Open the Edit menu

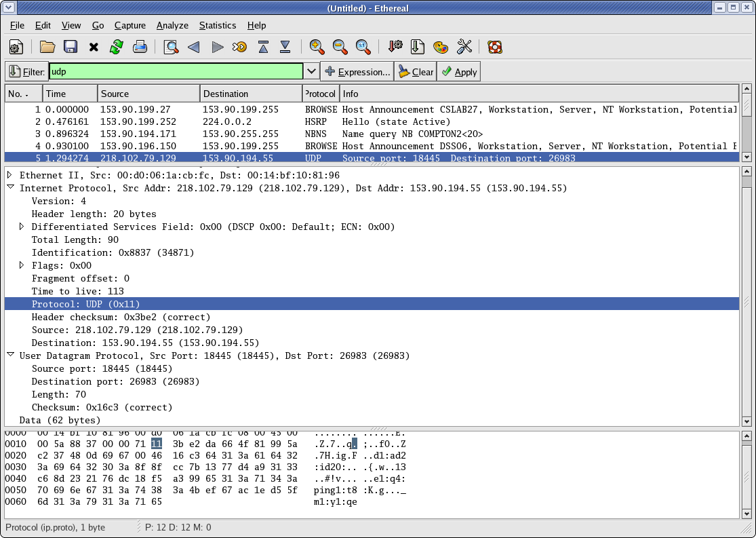coord(43,26)
